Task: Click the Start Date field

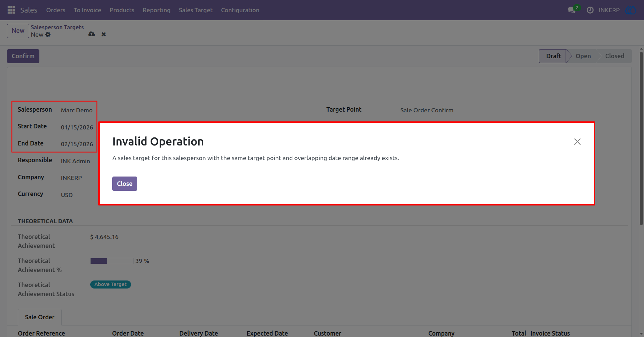Action: (77, 127)
